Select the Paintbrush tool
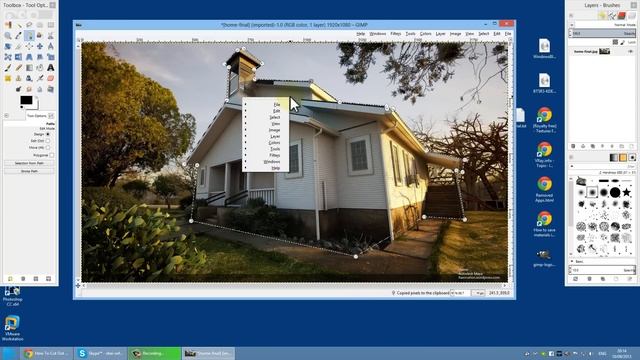This screenshot has width=640, height=360. pyautogui.click(x=8, y=67)
